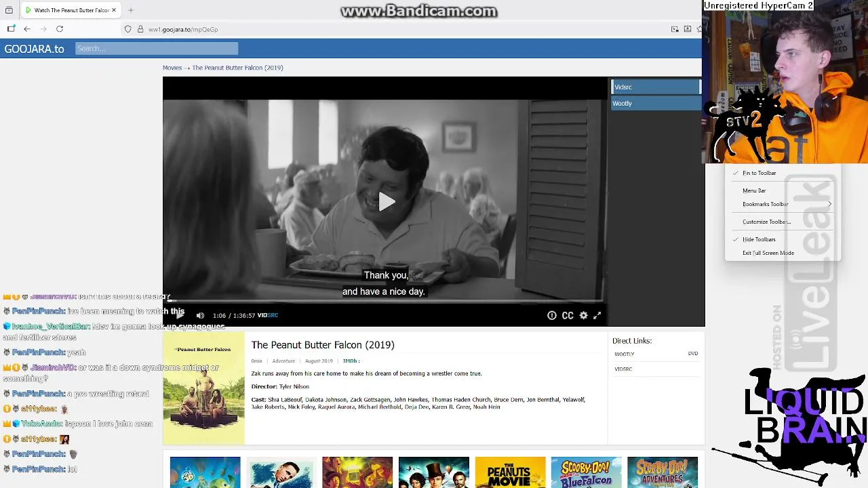This screenshot has height=488, width=868.
Task: Reload the current page
Action: tap(60, 29)
